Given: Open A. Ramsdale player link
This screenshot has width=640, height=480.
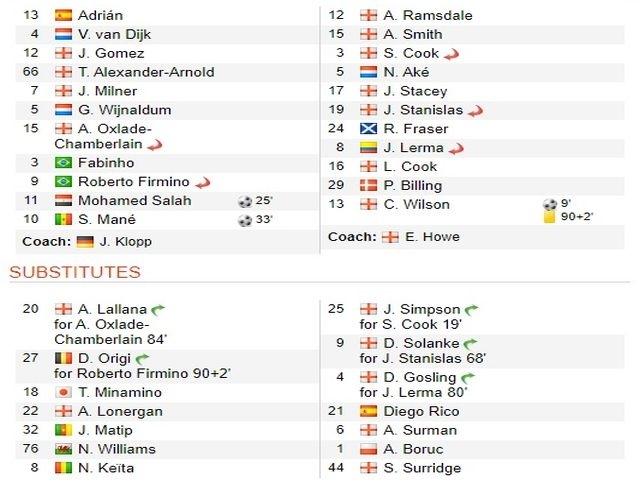Looking at the screenshot, I should [x=428, y=16].
